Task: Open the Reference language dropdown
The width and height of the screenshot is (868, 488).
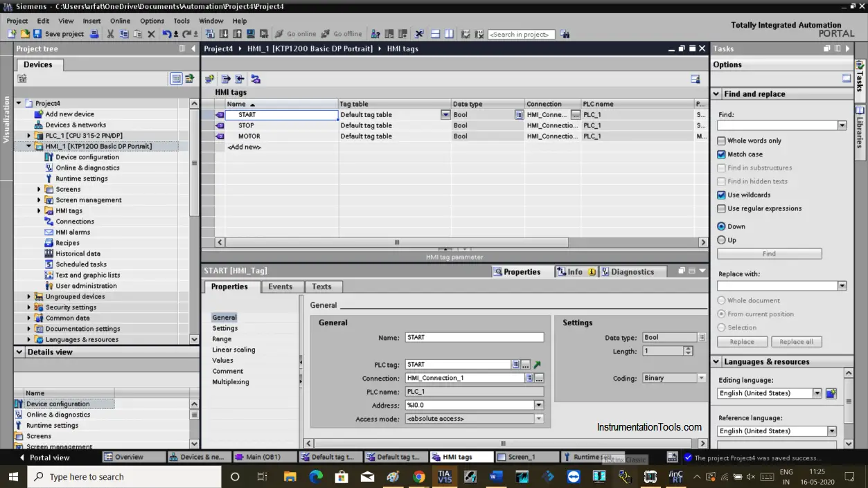Action: (x=832, y=431)
